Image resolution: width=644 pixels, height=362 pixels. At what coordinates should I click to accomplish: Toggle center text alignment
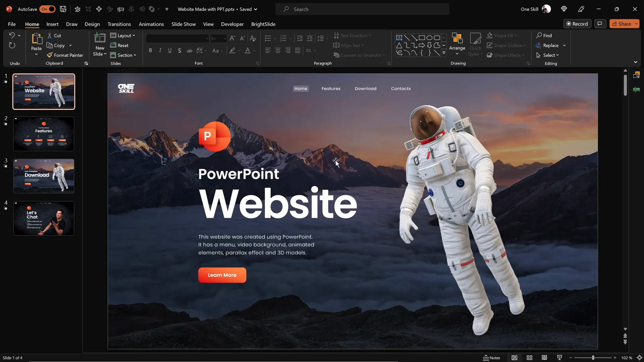click(278, 50)
